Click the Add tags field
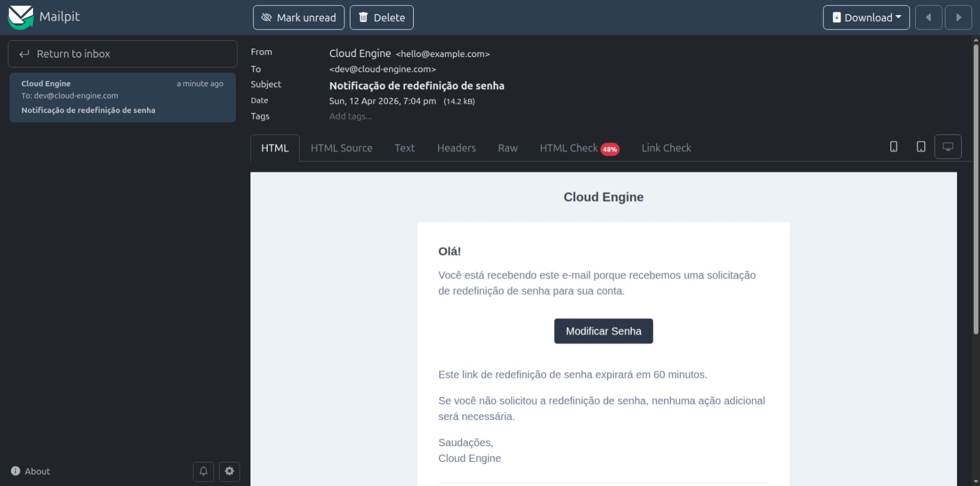980x486 pixels. tap(351, 116)
